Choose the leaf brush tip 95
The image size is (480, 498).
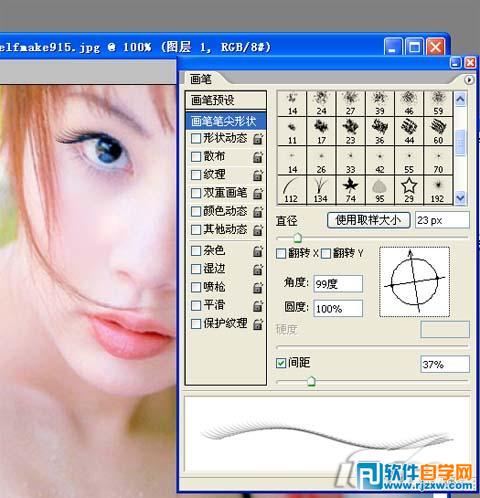(380, 190)
